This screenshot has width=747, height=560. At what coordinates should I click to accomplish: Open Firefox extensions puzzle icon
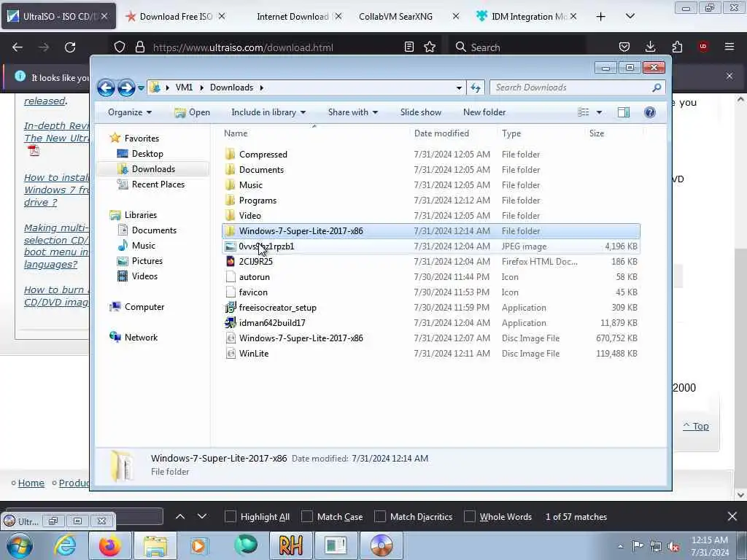coord(677,47)
